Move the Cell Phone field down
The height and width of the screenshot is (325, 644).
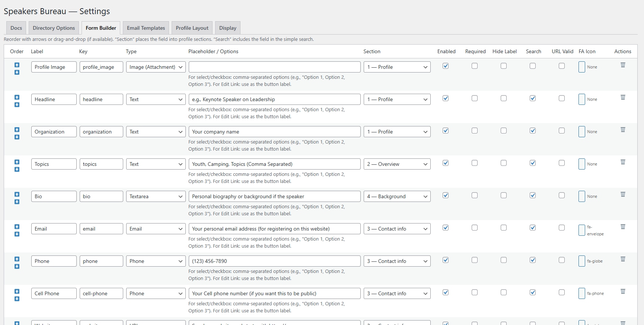coord(17,299)
